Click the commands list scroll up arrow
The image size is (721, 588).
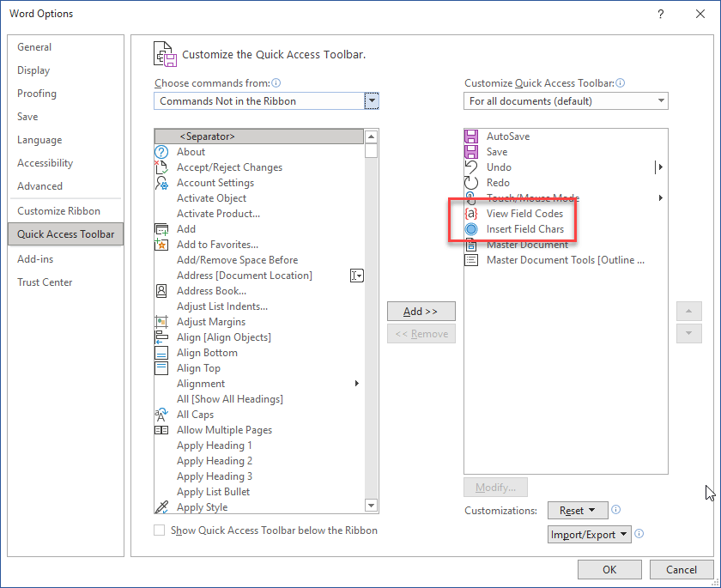371,136
